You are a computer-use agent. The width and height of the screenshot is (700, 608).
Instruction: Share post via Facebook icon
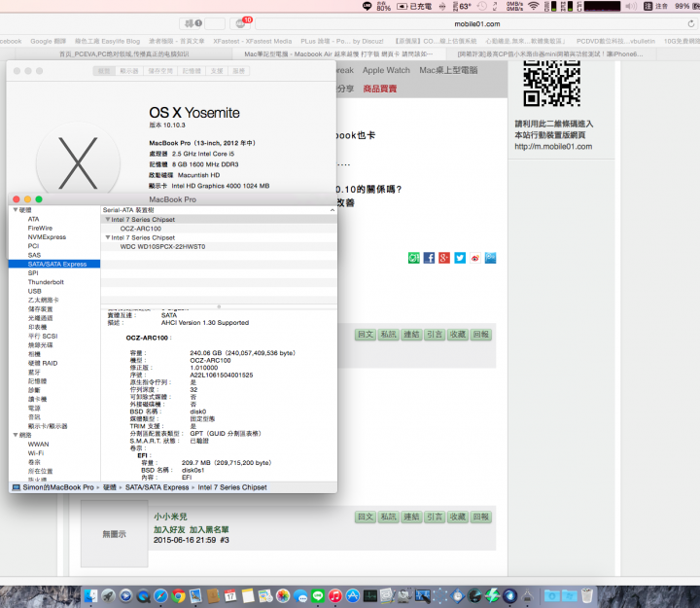[x=429, y=258]
